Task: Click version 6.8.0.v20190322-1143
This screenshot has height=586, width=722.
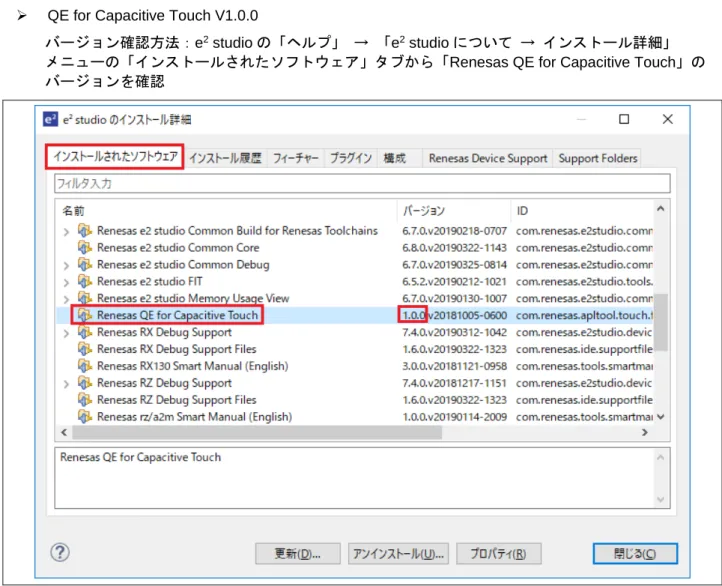Action: click(x=454, y=248)
